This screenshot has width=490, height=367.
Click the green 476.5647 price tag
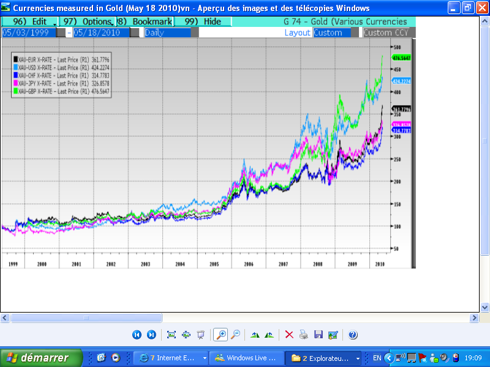(401, 58)
